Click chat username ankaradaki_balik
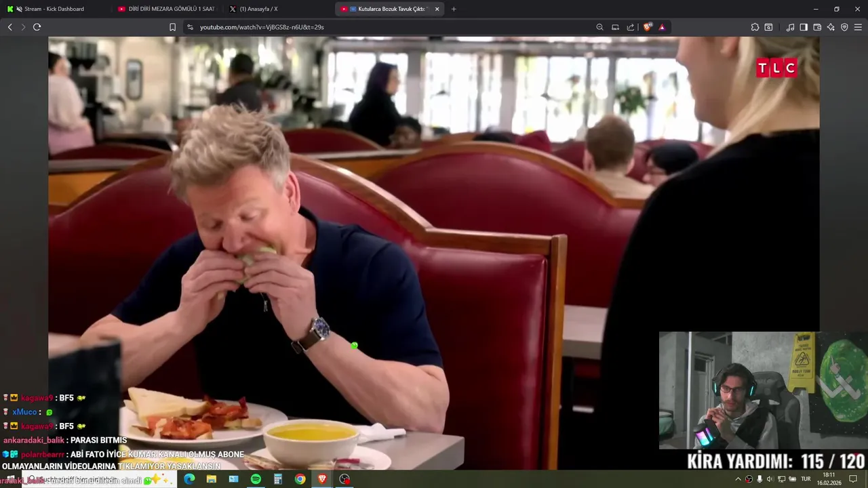 point(33,440)
